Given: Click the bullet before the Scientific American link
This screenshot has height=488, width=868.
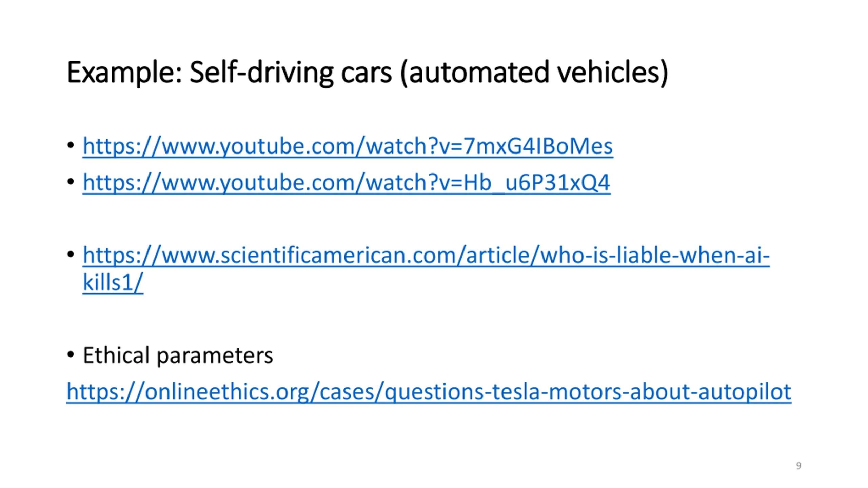Looking at the screenshot, I should click(x=71, y=254).
